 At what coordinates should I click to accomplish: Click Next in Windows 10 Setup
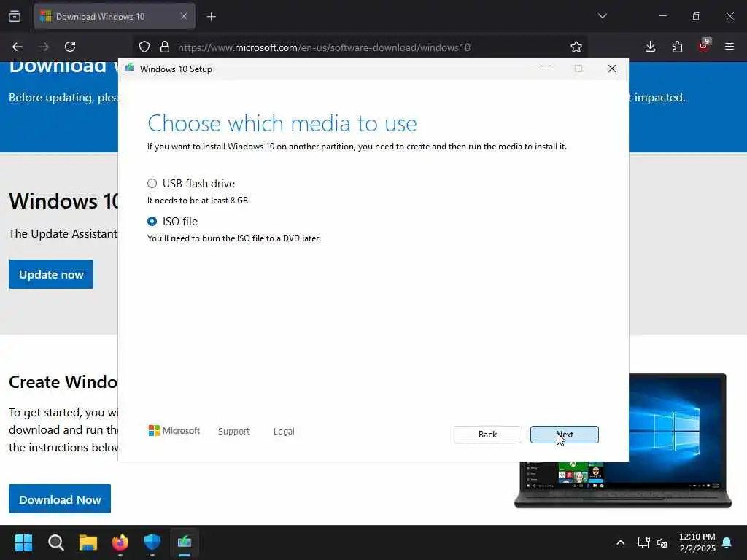pyautogui.click(x=564, y=435)
